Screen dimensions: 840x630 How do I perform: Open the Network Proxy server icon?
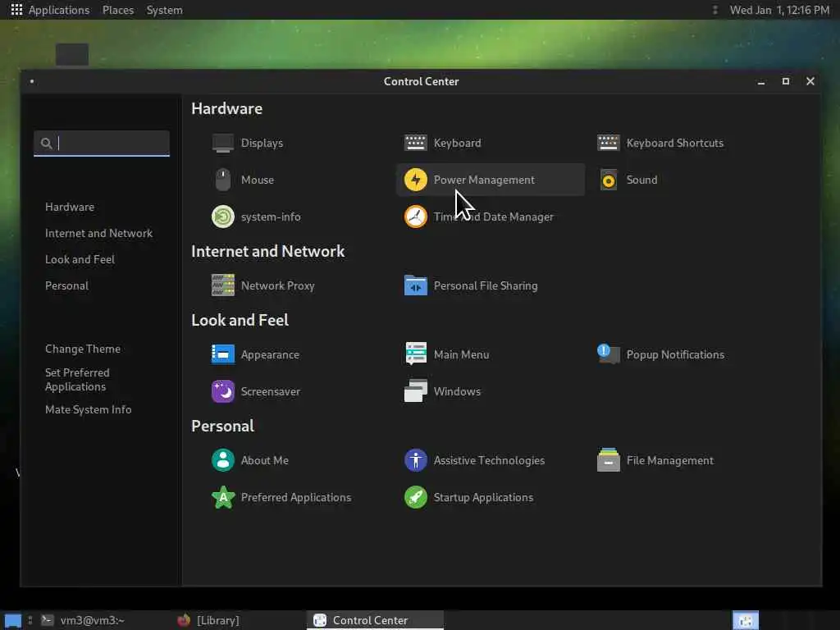pos(223,285)
